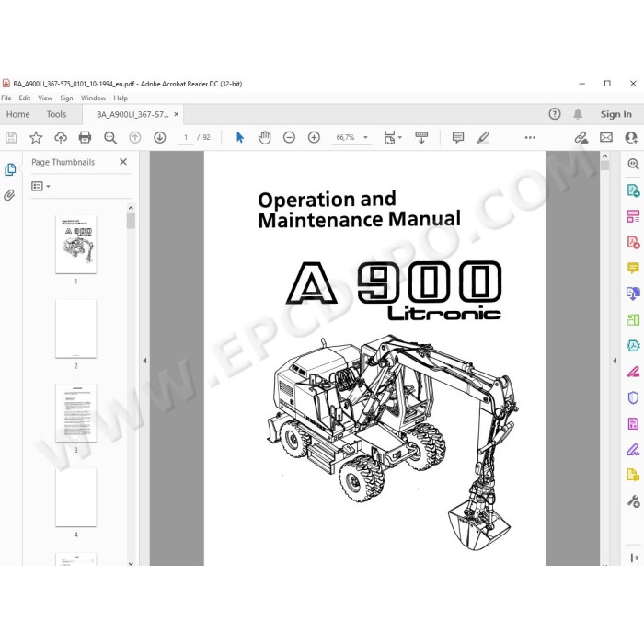Screen dimensions: 644x644
Task: Open the Protect shield tool in right pane
Action: [x=633, y=397]
